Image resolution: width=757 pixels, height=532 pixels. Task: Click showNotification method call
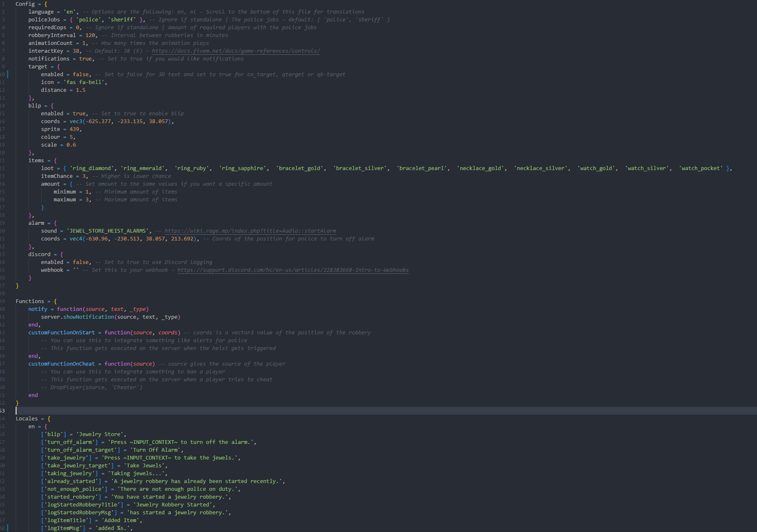[89, 317]
